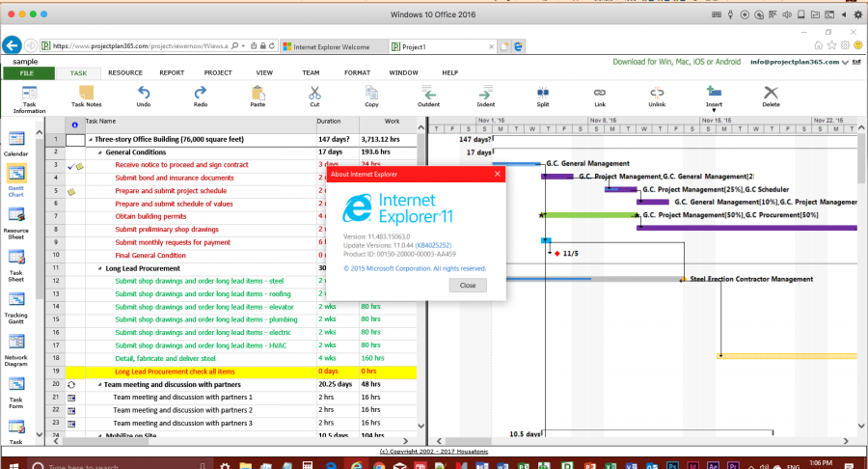Image resolution: width=868 pixels, height=469 pixels.
Task: Open the Network Diagram view
Action: (16, 351)
